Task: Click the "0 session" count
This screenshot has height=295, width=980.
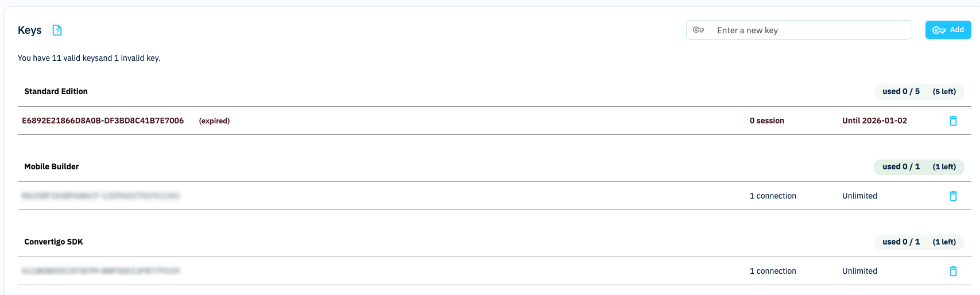Action: click(766, 121)
